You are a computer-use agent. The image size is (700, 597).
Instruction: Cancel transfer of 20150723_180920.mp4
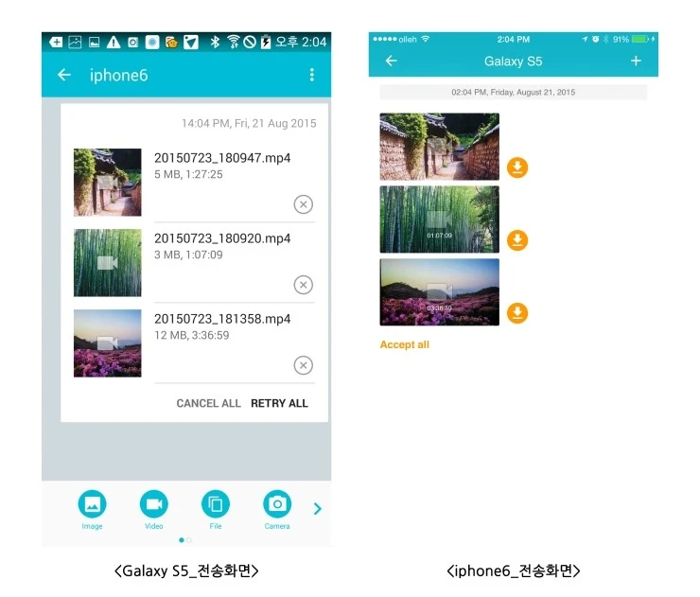tap(303, 285)
